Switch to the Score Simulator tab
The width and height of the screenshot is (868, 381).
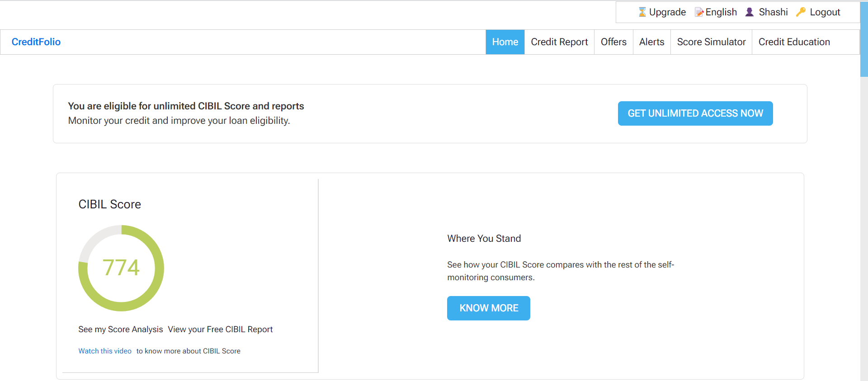pos(711,42)
